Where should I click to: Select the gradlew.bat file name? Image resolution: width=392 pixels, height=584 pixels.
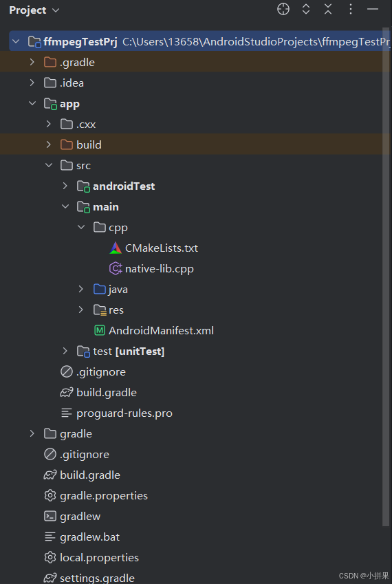tap(89, 537)
